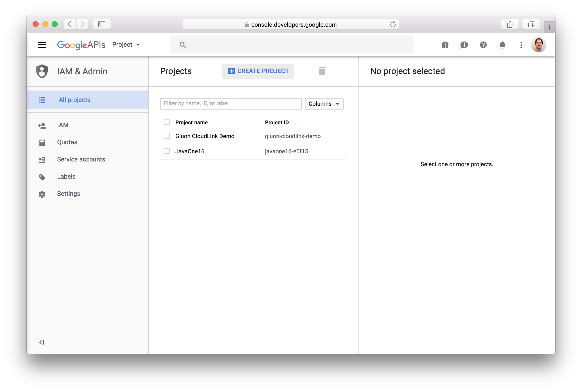
Task: Click the Safari share button
Action: point(510,24)
